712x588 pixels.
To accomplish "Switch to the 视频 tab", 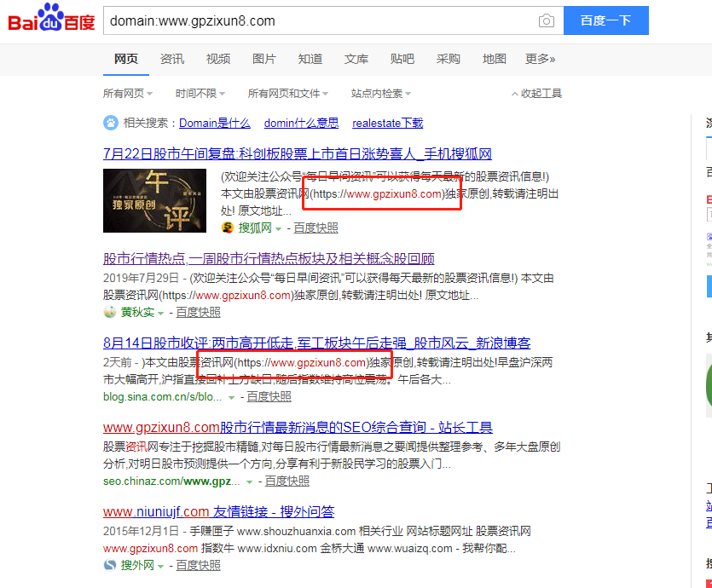I will pyautogui.click(x=218, y=59).
